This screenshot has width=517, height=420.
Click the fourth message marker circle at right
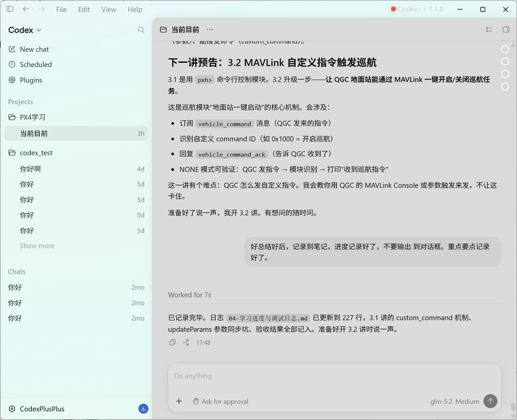(x=505, y=87)
